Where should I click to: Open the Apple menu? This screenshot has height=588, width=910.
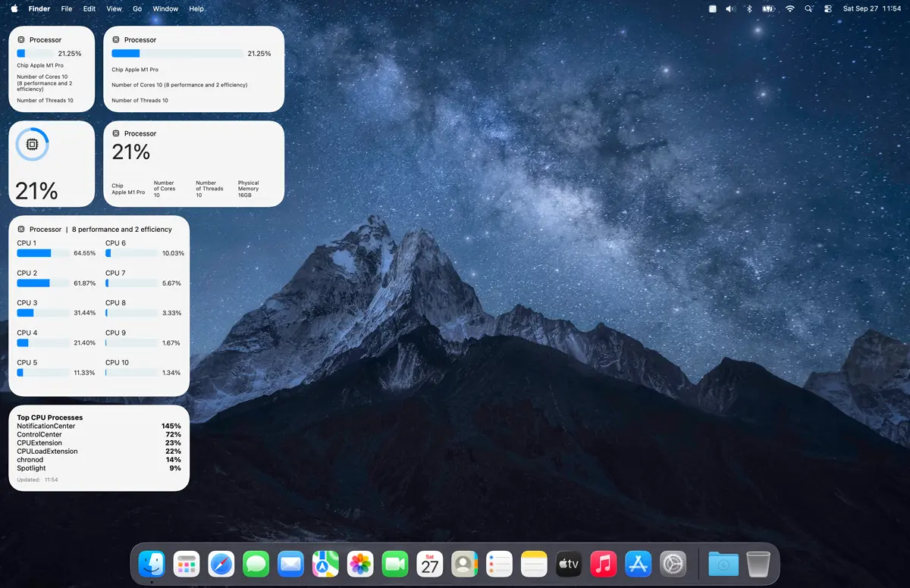(x=14, y=9)
